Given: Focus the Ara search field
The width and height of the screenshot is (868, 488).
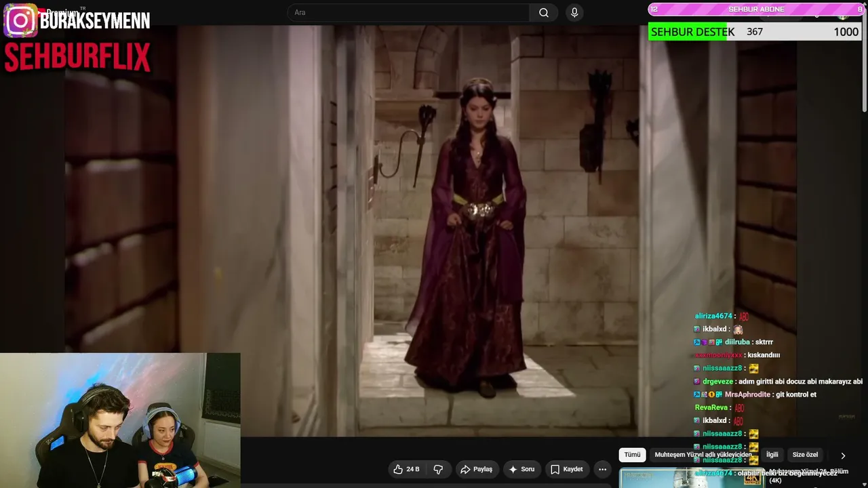Looking at the screenshot, I should coord(409,13).
